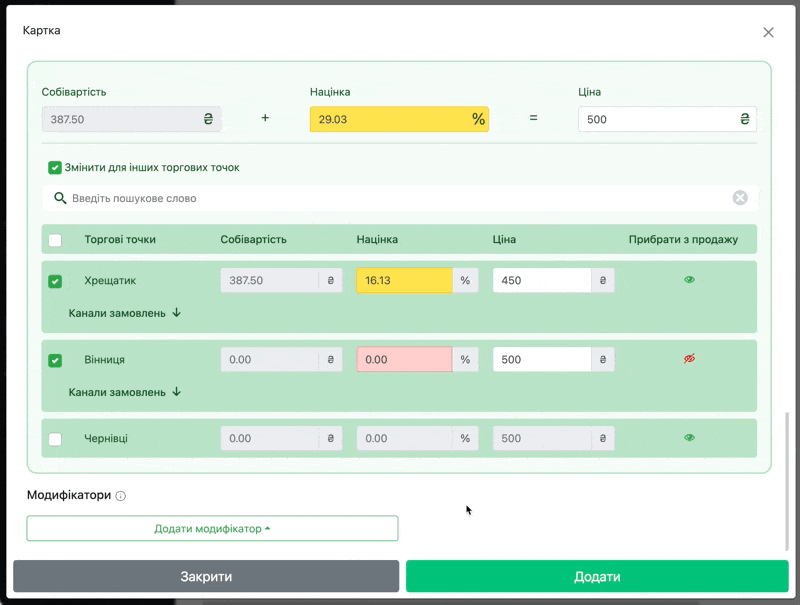The height and width of the screenshot is (605, 800).
Task: Show Вінниця item with crossed-eye icon
Action: (x=689, y=359)
